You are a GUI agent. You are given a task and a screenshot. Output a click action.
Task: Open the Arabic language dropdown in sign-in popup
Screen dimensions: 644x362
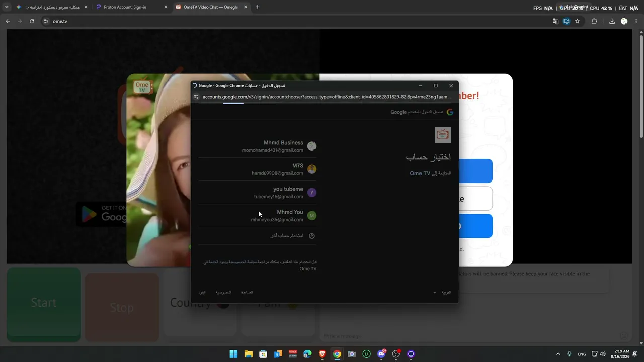(x=443, y=292)
